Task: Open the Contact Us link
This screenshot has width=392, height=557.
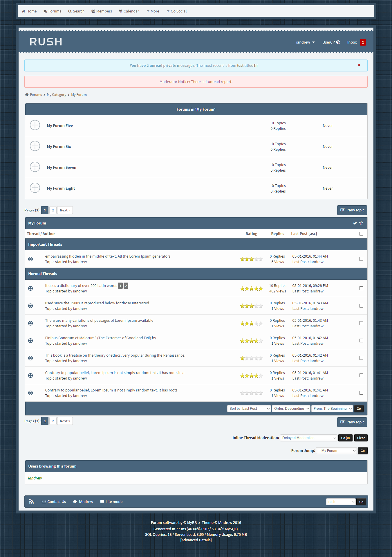Action: [x=54, y=502]
